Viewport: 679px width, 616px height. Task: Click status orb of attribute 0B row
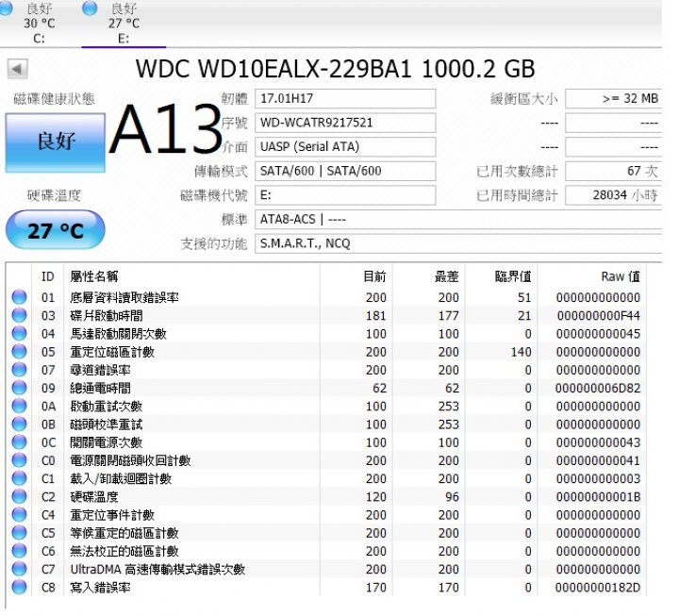(19, 425)
